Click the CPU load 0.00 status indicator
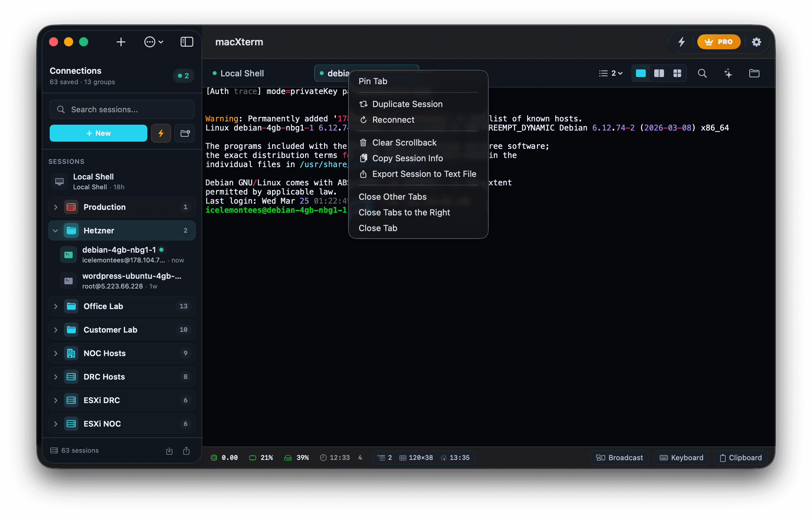The image size is (812, 517). tap(224, 458)
